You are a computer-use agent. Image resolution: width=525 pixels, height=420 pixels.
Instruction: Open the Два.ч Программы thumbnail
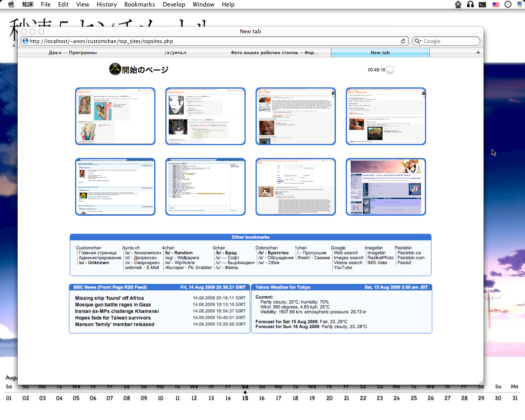pyautogui.click(x=386, y=116)
